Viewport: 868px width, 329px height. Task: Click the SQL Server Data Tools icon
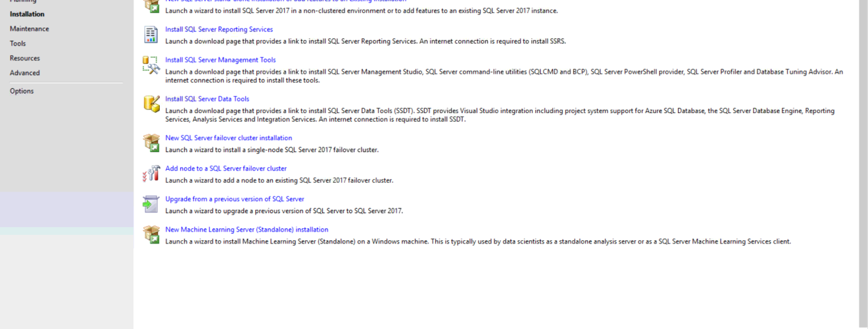(x=151, y=104)
